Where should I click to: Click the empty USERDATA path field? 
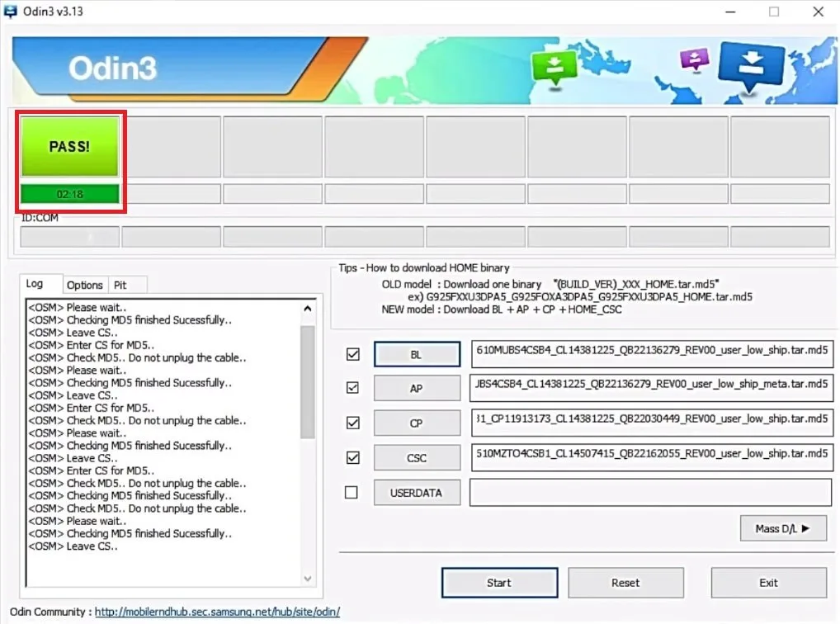[651, 492]
